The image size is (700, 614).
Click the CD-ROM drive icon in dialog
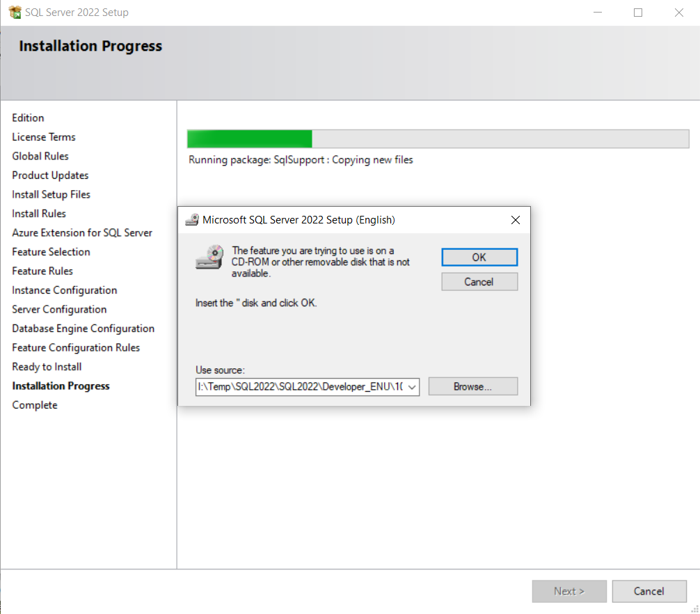click(209, 257)
